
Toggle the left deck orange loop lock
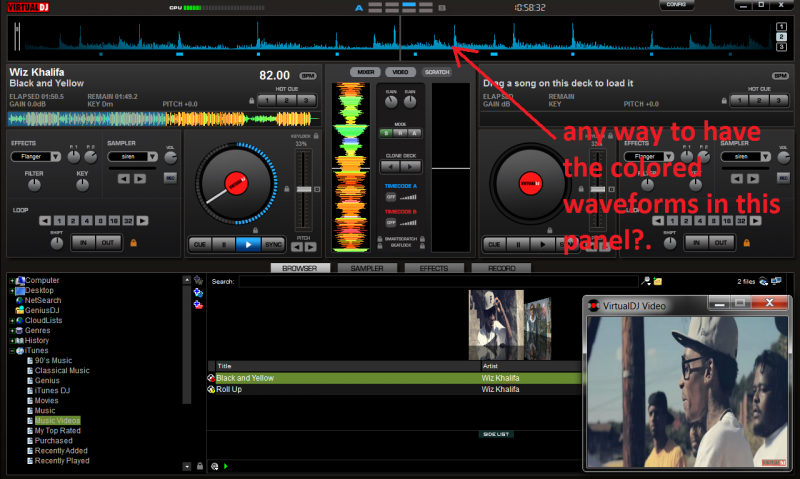tap(134, 243)
